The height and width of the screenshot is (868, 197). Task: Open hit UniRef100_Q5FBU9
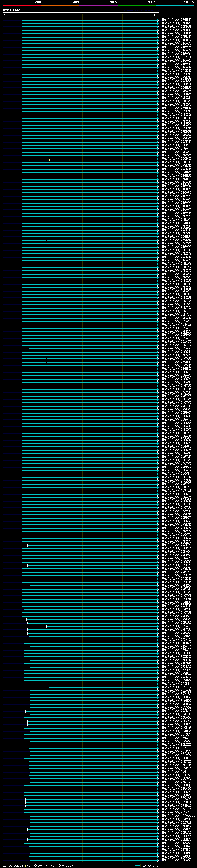tap(177, 26)
